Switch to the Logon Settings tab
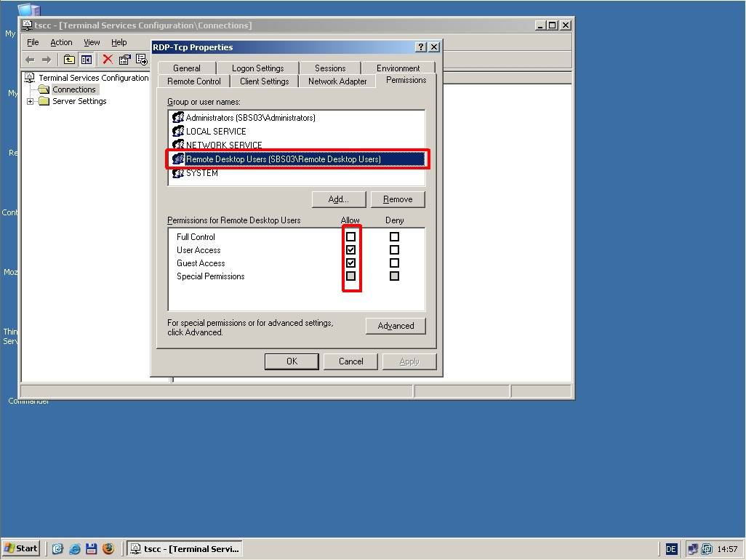The width and height of the screenshot is (746, 560). pos(257,68)
